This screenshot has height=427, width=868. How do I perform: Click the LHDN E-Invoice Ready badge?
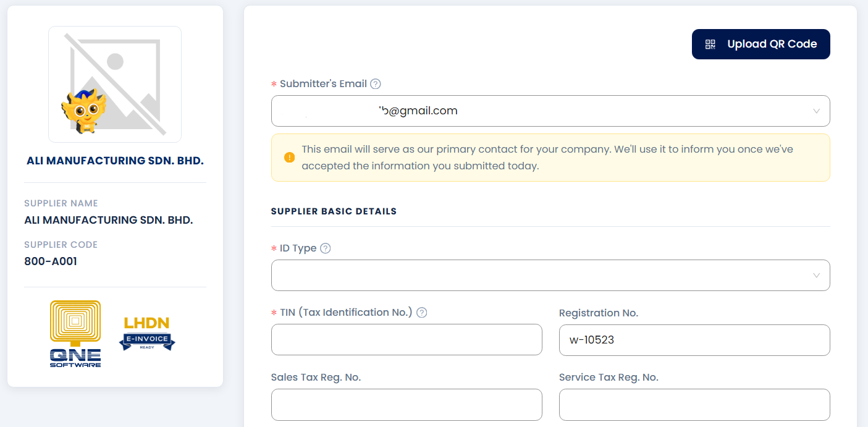click(147, 334)
